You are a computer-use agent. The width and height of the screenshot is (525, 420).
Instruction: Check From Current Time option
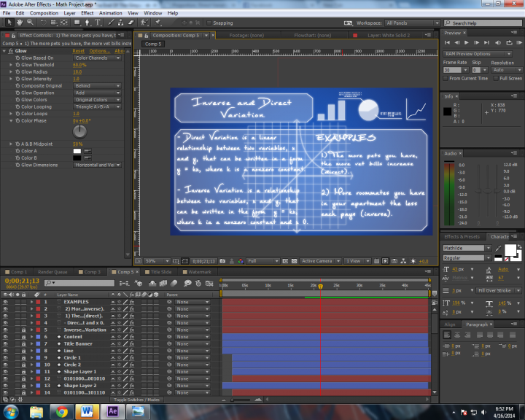coord(446,78)
